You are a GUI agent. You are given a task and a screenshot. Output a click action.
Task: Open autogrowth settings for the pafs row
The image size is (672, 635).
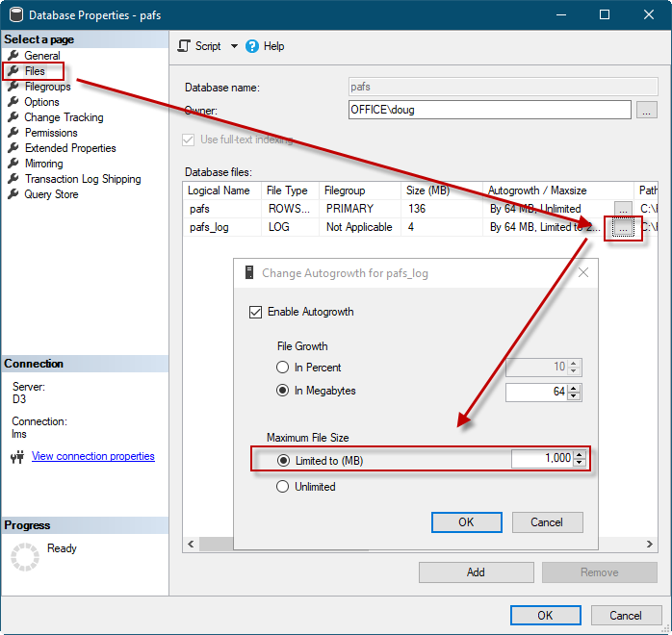(623, 210)
